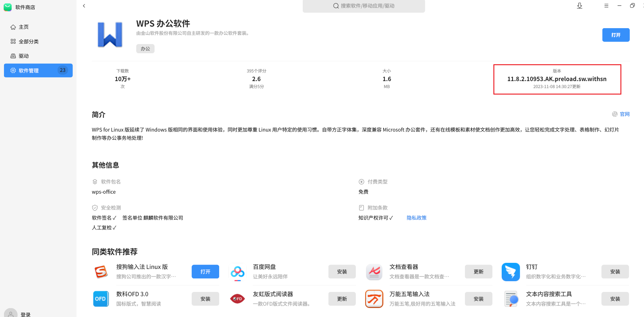The width and height of the screenshot is (644, 317).
Task: Click the 数科OFD 3.0 title
Action: [132, 294]
